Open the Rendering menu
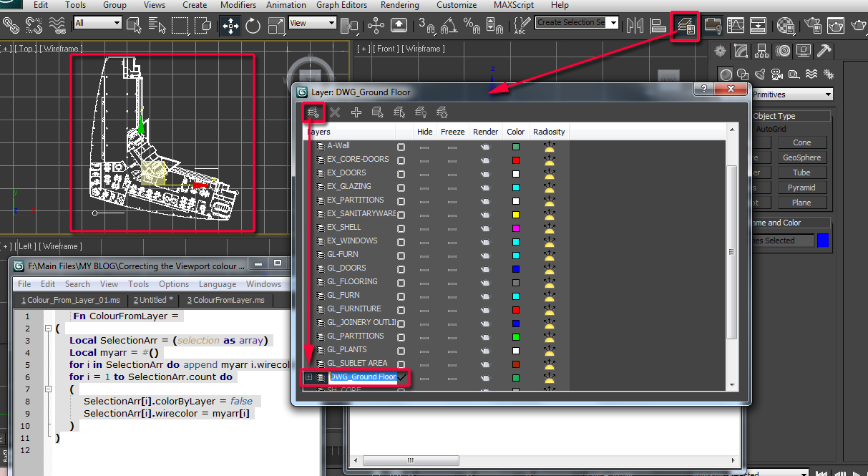 [400, 5]
